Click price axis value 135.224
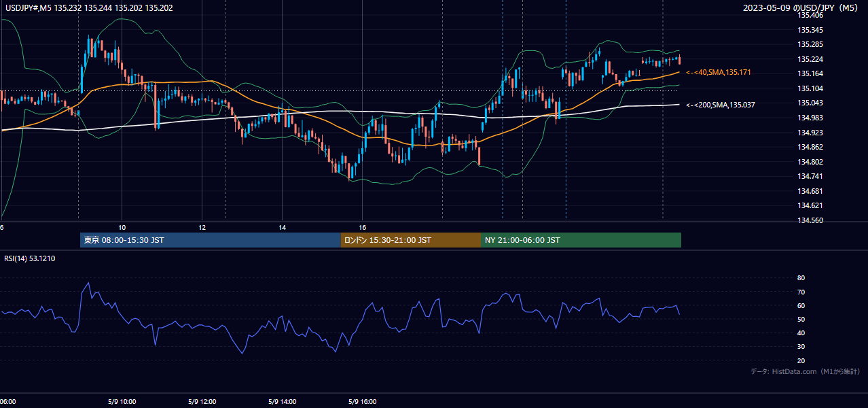868x408 pixels. (810, 59)
